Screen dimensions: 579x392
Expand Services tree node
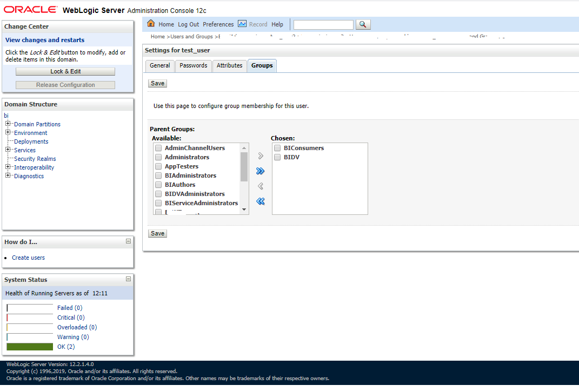(x=8, y=150)
